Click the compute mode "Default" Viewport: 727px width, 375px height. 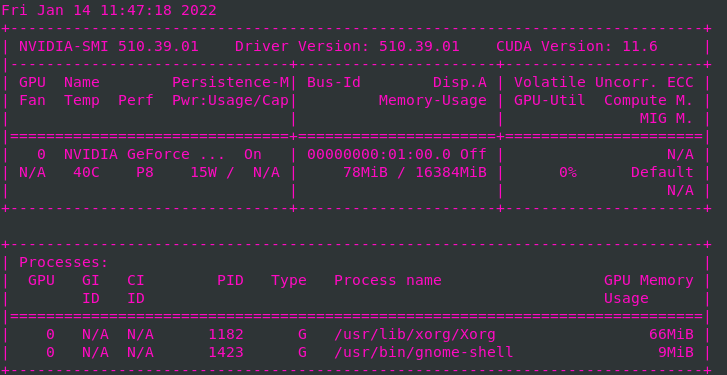point(662,172)
